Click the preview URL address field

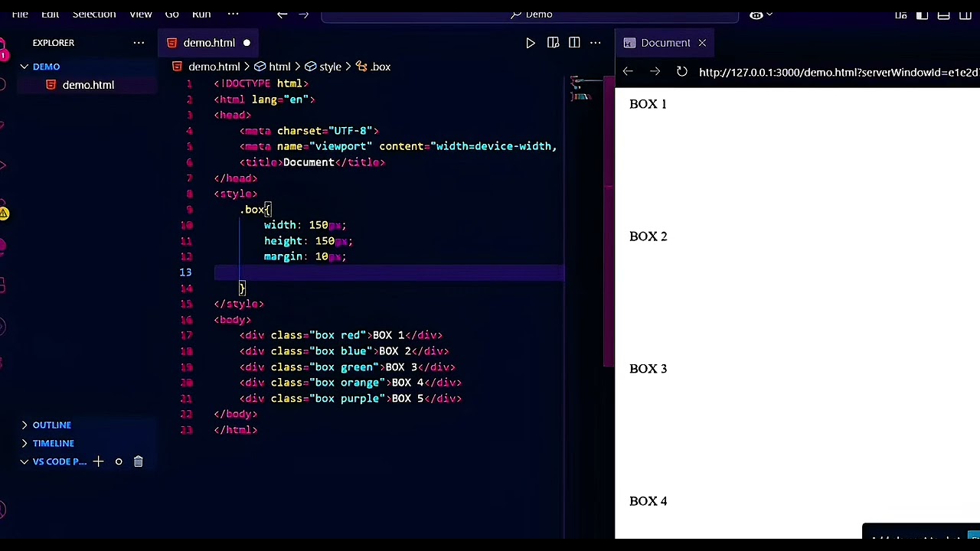(838, 72)
